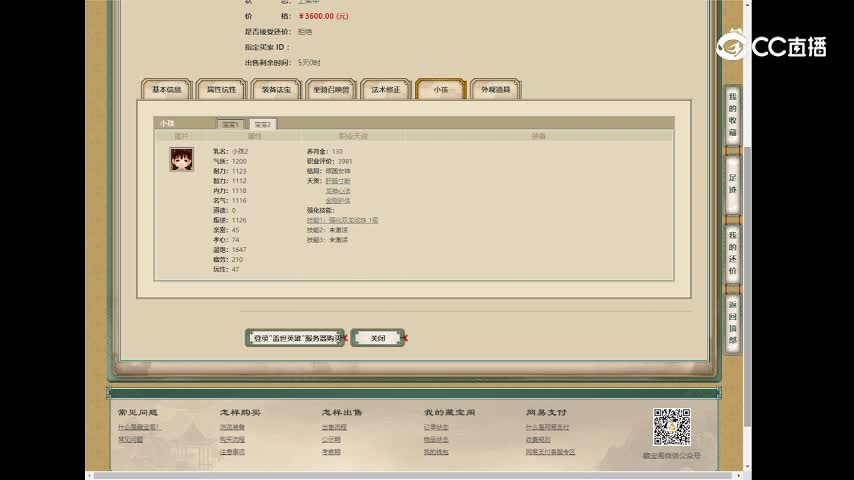Switch to the 属性抗性 tab
This screenshot has height=480, width=854.
pyautogui.click(x=221, y=90)
